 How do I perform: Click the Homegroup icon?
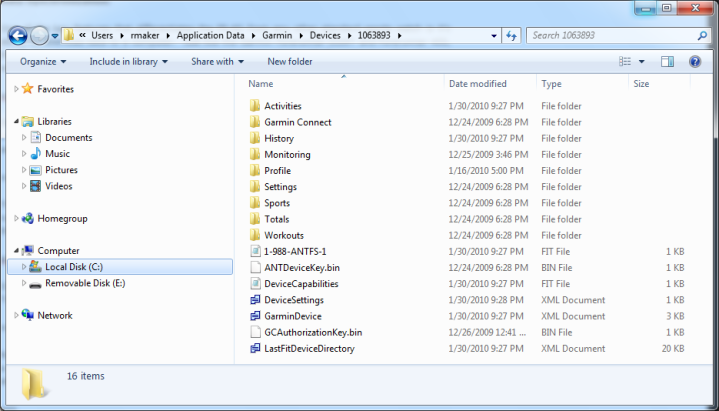click(x=28, y=218)
